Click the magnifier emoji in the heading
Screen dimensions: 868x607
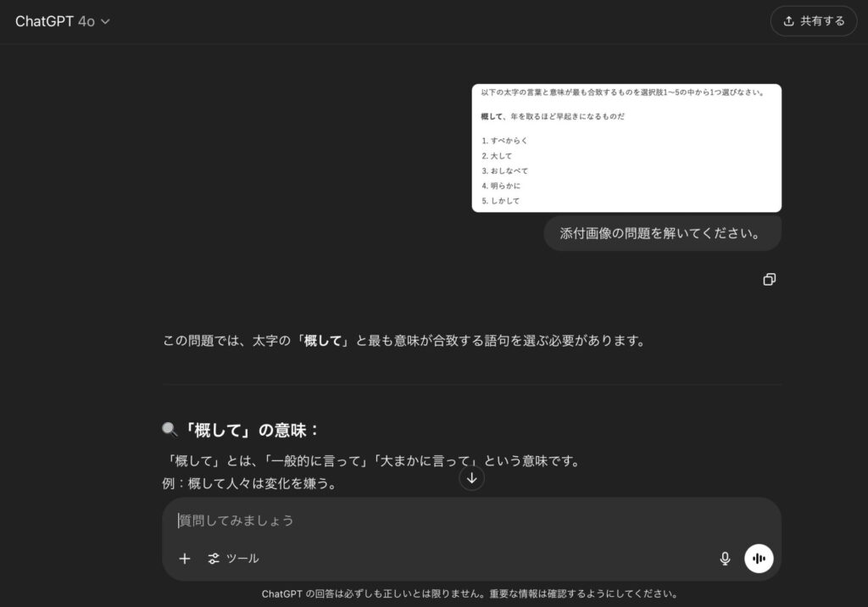tap(170, 430)
